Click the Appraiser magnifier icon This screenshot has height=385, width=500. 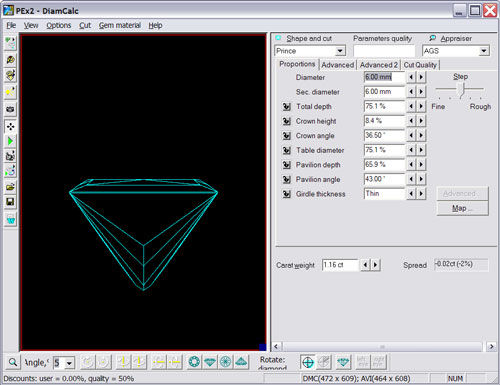432,38
